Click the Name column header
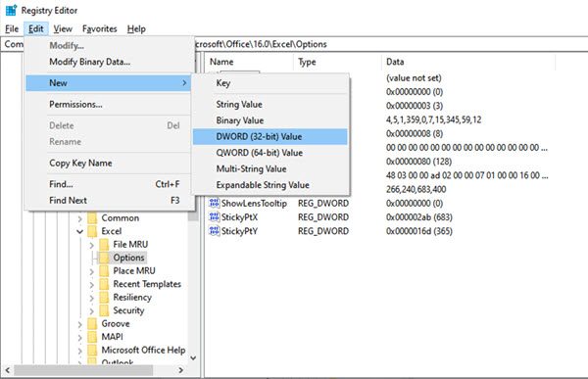This screenshot has width=588, height=379. tap(249, 62)
